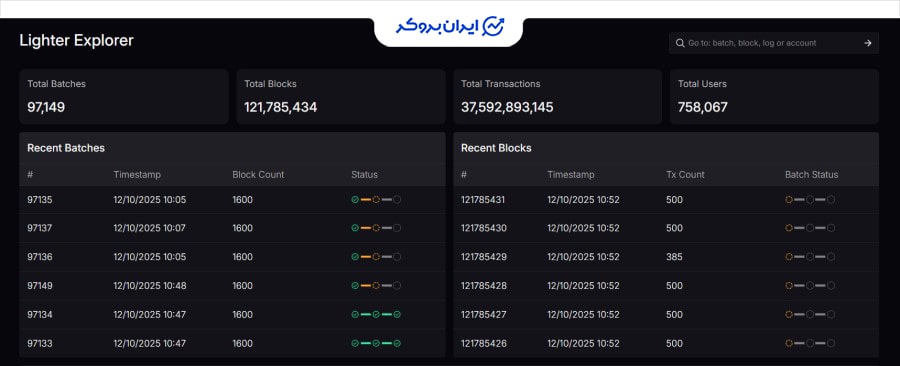
Task: Open block 121785426
Action: point(484,343)
